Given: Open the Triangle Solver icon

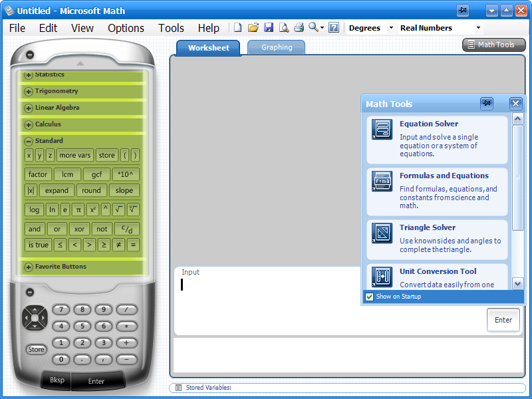Looking at the screenshot, I should coord(382,233).
